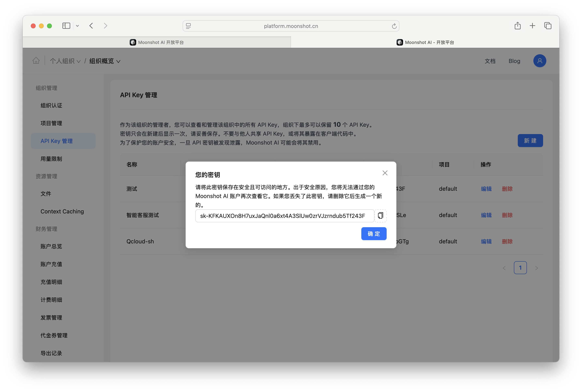582x392 pixels.
Task: Open sidebar options chevron in toolbar
Action: coord(77,26)
